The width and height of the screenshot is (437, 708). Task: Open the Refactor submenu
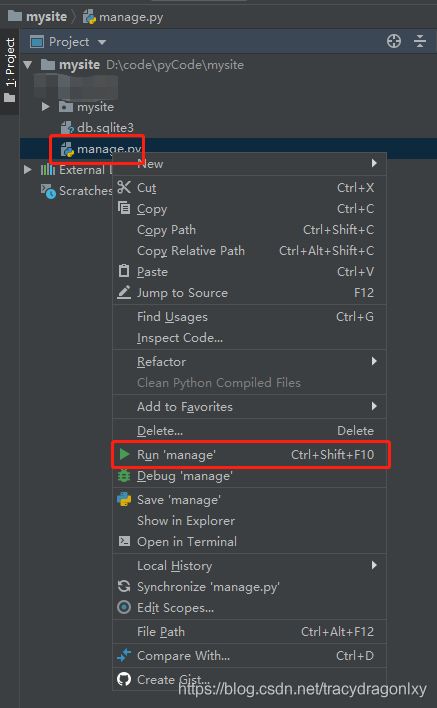coord(249,361)
